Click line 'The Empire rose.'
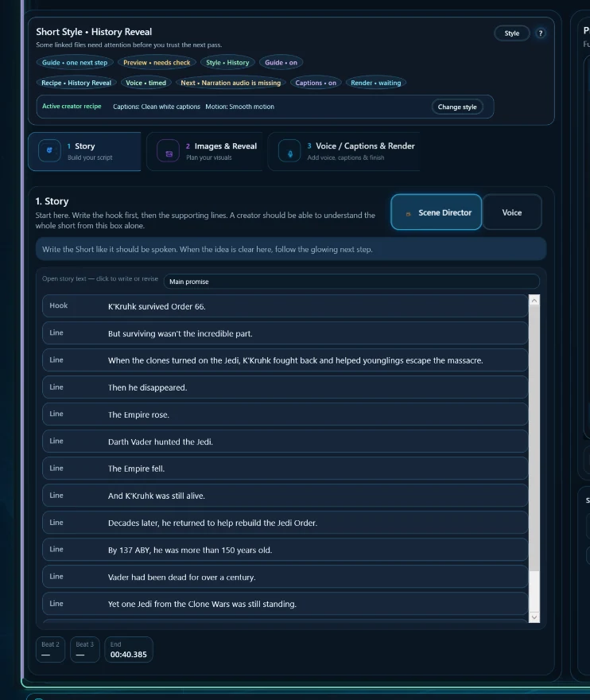This screenshot has width=590, height=700. coord(285,414)
